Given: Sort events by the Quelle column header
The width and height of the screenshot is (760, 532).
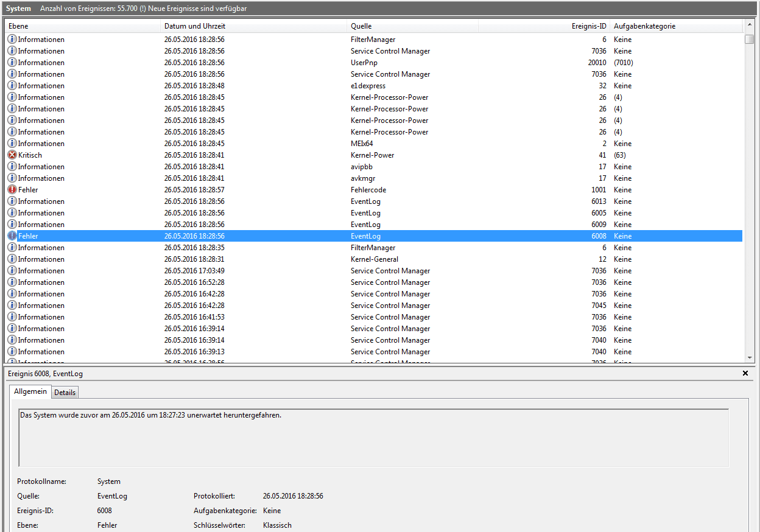Looking at the screenshot, I should pyautogui.click(x=413, y=26).
